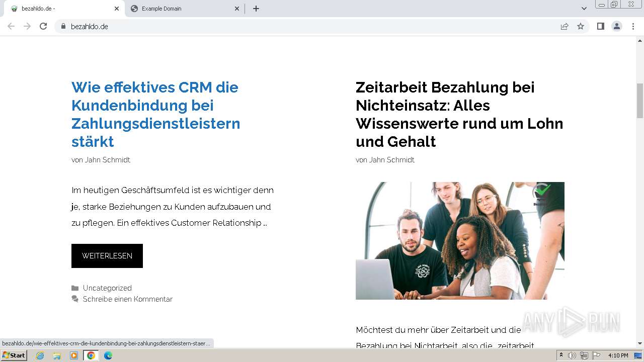Click the WEITERLESEN button
This screenshot has height=362, width=644.
click(x=107, y=256)
